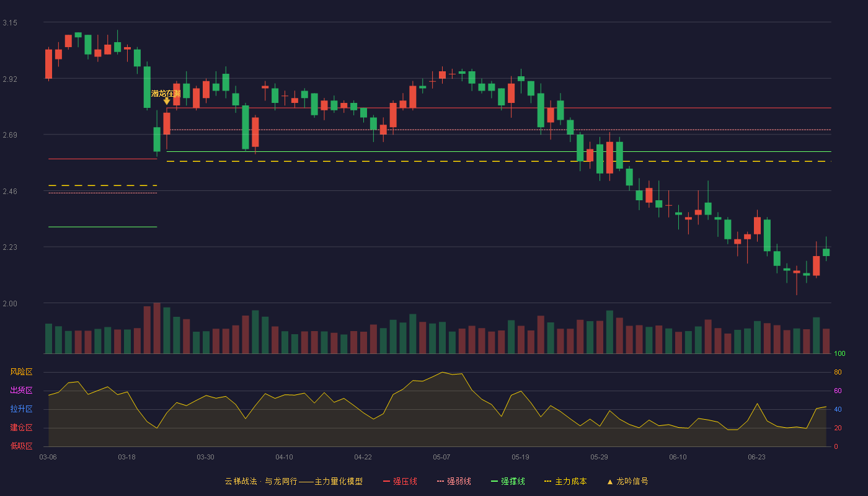Click the 03-18 date label
The width and height of the screenshot is (868, 496).
[126, 457]
